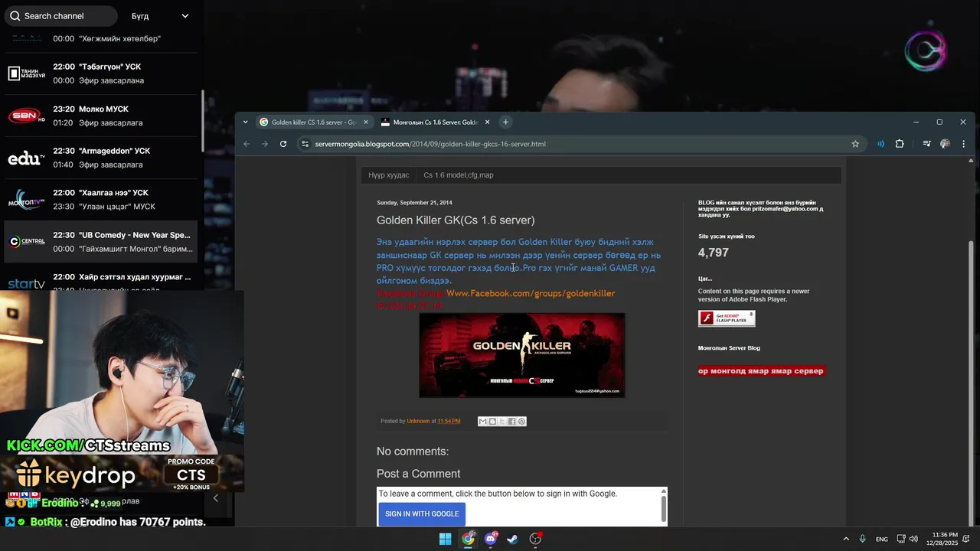View site information icon in address bar
This screenshot has height=551, width=980.
pos(305,144)
